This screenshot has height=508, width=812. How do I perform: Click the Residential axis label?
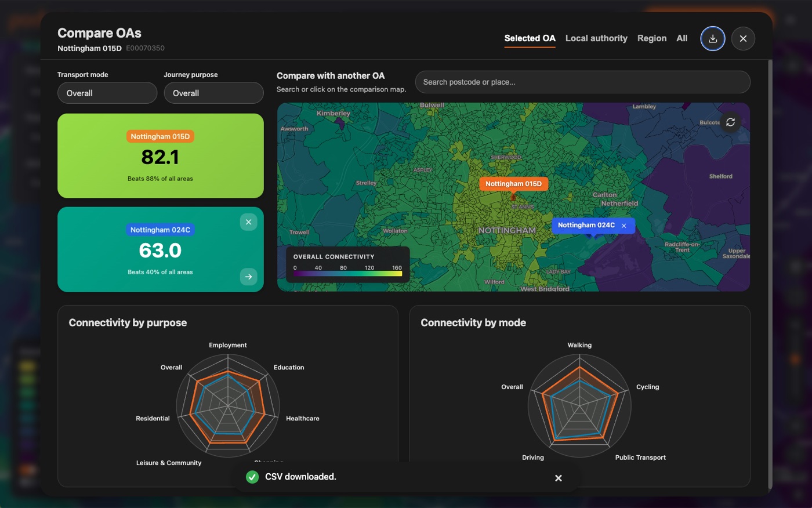tap(153, 418)
